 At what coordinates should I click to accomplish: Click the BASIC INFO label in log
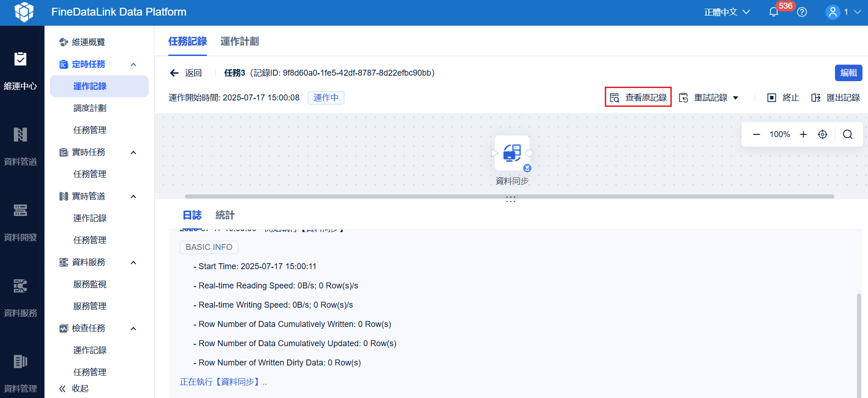209,247
